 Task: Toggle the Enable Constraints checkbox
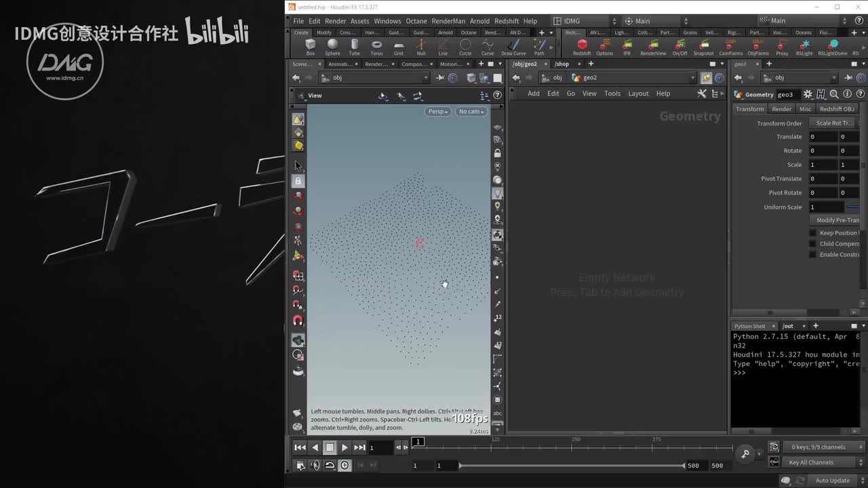812,255
